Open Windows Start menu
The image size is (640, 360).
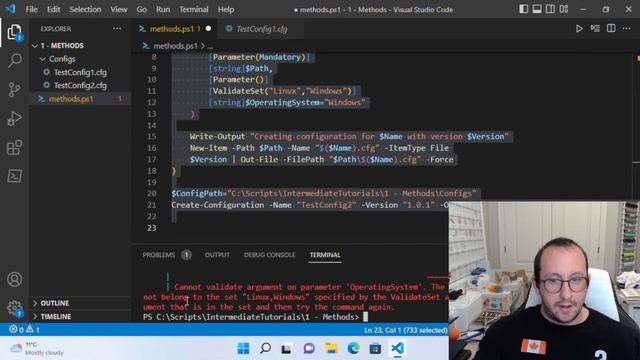pyautogui.click(x=243, y=348)
